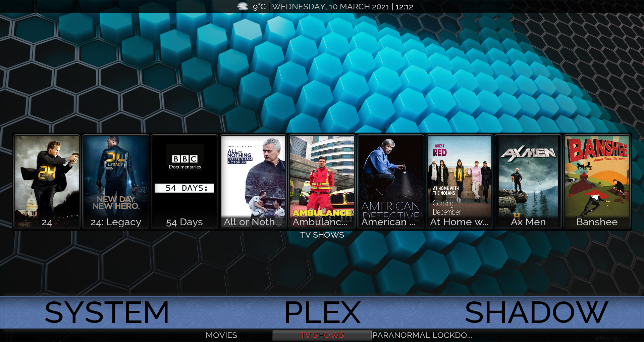Select All or Nothing Tottenham poster
This screenshot has height=342, width=644.
pyautogui.click(x=253, y=182)
